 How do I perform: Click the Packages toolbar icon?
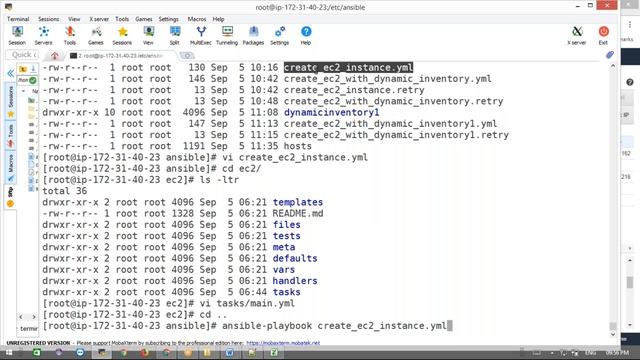click(253, 35)
